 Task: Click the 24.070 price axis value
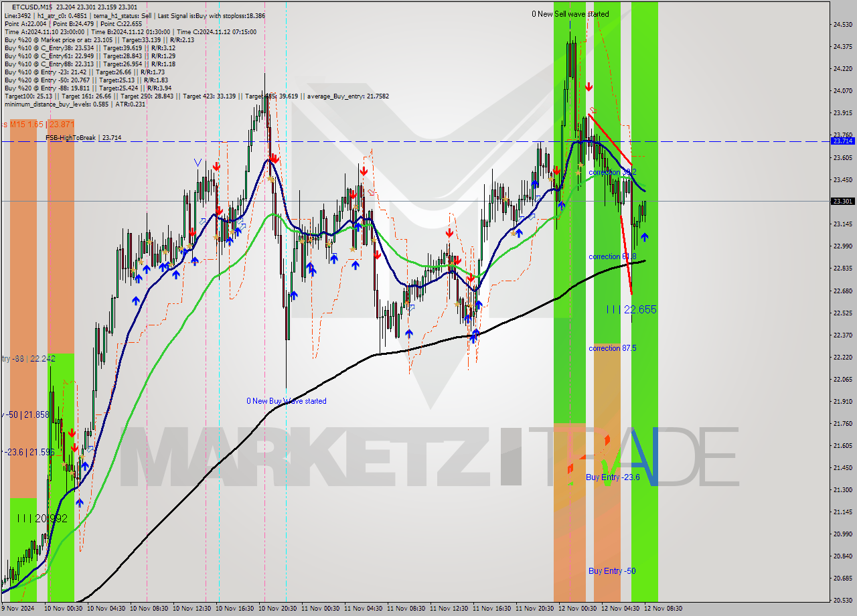point(842,90)
